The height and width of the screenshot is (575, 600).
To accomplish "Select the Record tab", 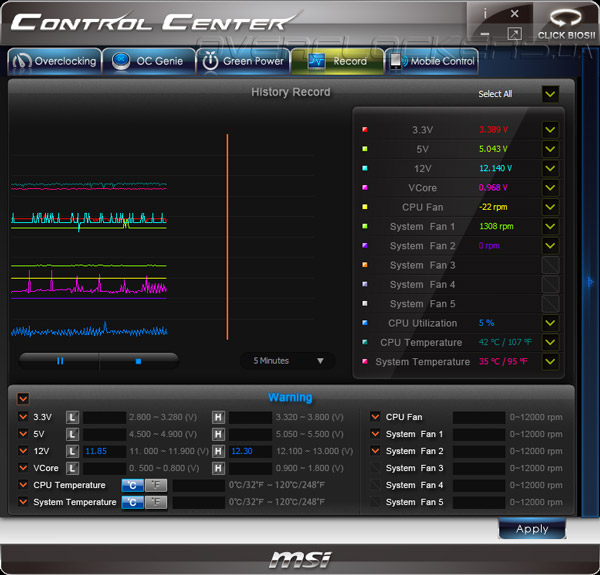I will (x=338, y=61).
